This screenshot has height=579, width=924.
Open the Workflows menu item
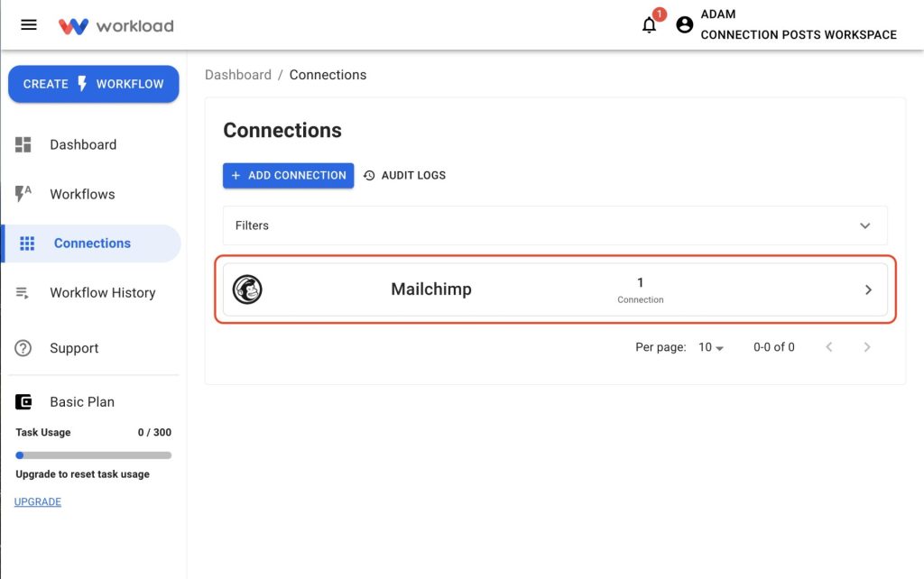point(82,194)
